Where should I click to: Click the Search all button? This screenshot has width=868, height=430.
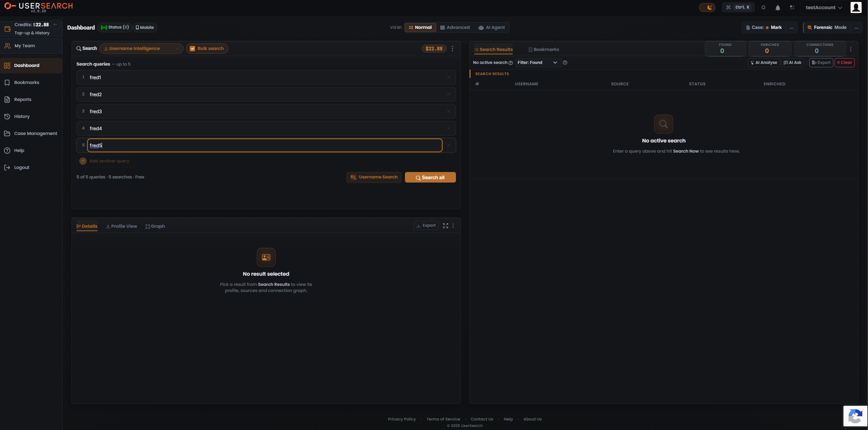pos(430,177)
